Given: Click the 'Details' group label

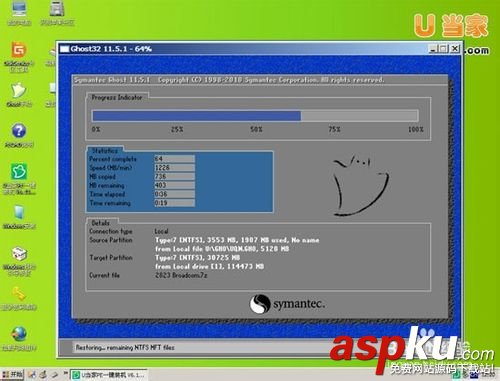Looking at the screenshot, I should pyautogui.click(x=100, y=223).
